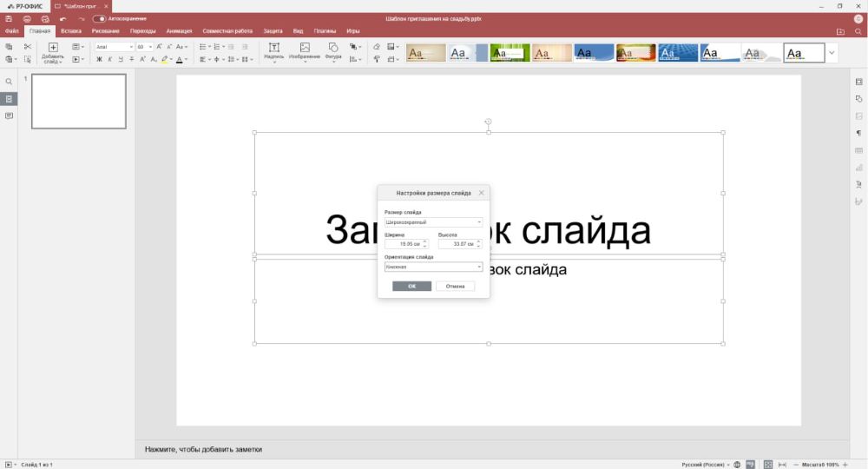
Task: Click the Изображение insert image icon
Action: point(305,51)
